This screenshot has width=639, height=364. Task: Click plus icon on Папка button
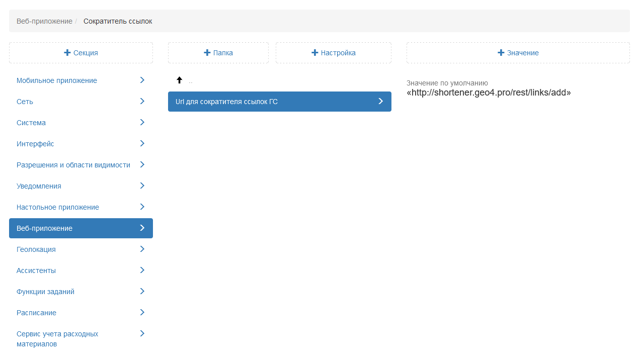[207, 53]
